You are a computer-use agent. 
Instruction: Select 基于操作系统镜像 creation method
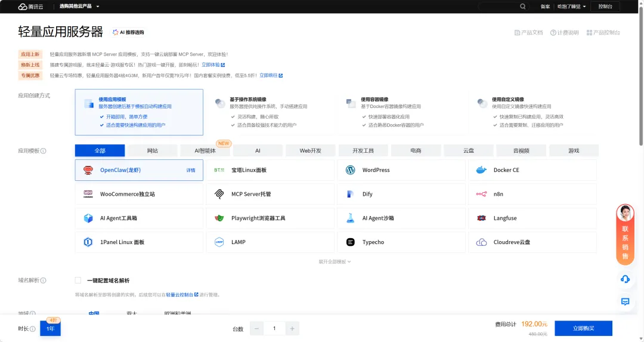click(270, 112)
